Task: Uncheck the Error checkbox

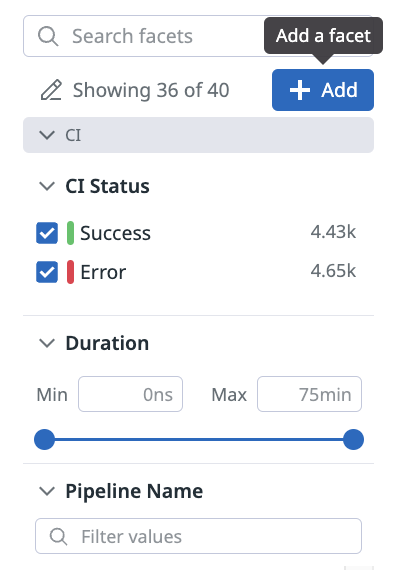Action: 47,272
